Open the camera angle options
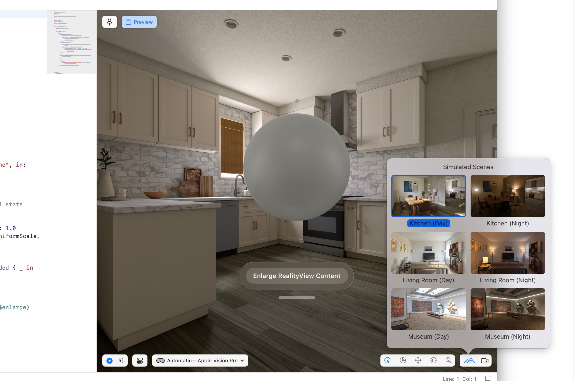 pos(485,361)
